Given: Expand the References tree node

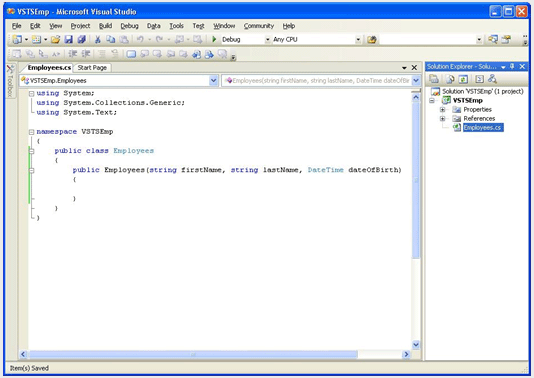Looking at the screenshot, I should (x=442, y=119).
